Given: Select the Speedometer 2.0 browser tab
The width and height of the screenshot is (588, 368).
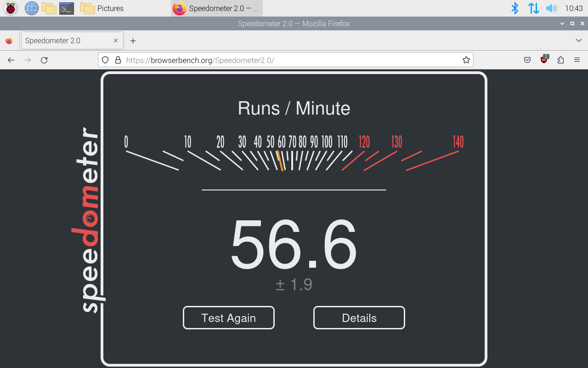Looking at the screenshot, I should [72, 40].
